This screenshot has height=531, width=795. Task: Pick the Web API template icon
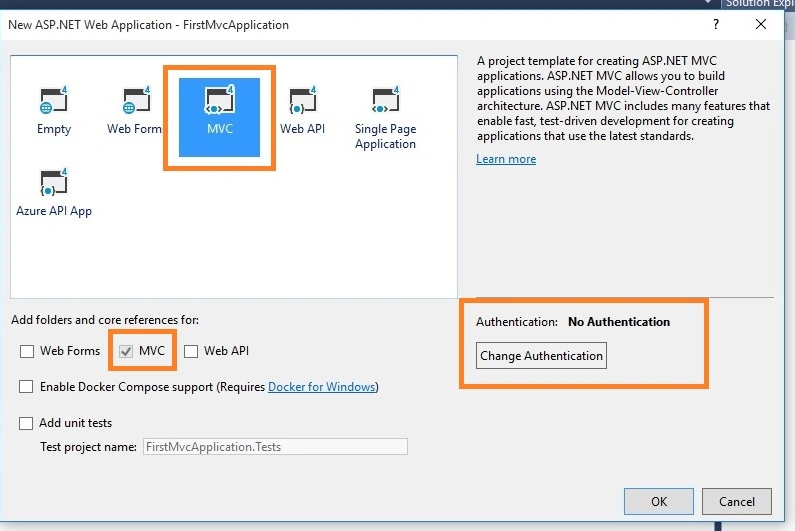click(303, 100)
